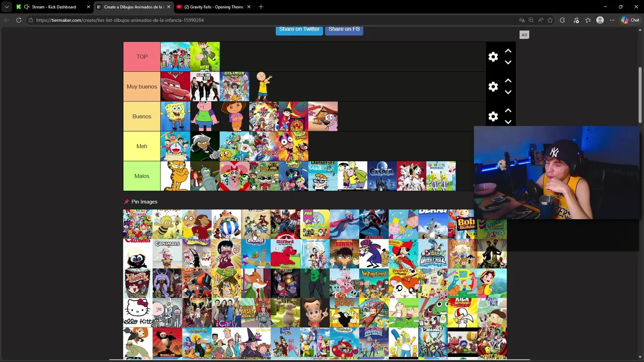The width and height of the screenshot is (644, 362).
Task: Start the read aloud feature
Action: (540, 20)
